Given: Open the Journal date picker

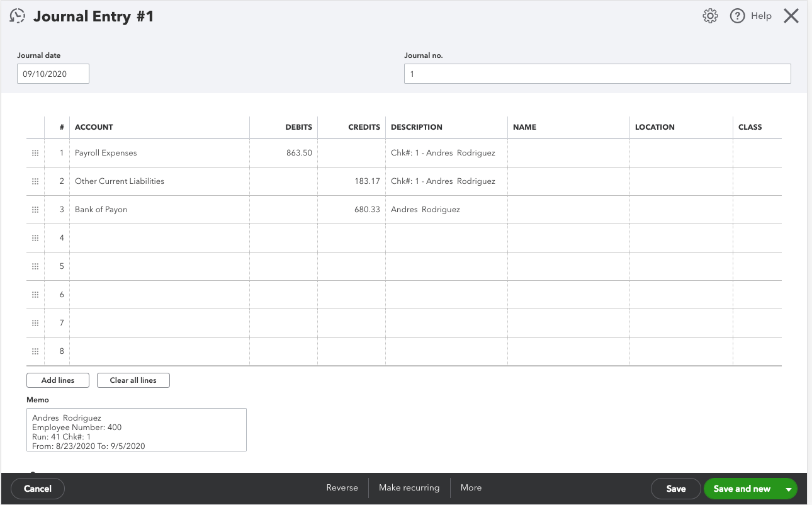Looking at the screenshot, I should (x=53, y=73).
